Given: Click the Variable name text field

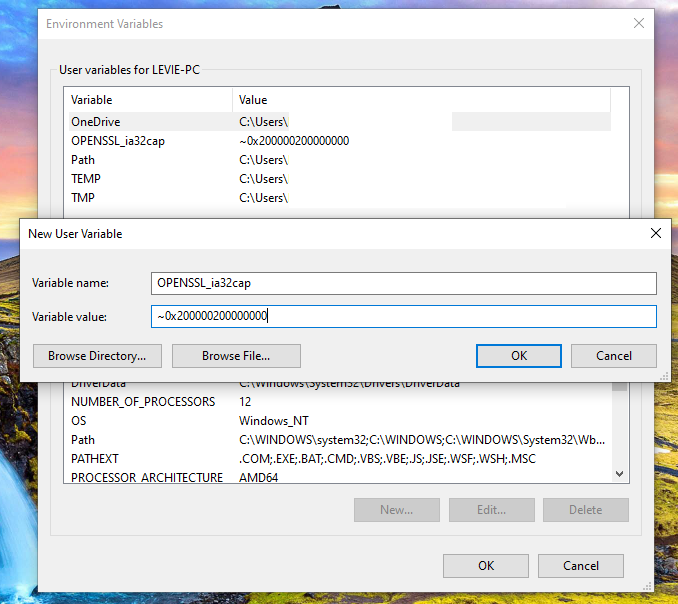Looking at the screenshot, I should click(403, 283).
